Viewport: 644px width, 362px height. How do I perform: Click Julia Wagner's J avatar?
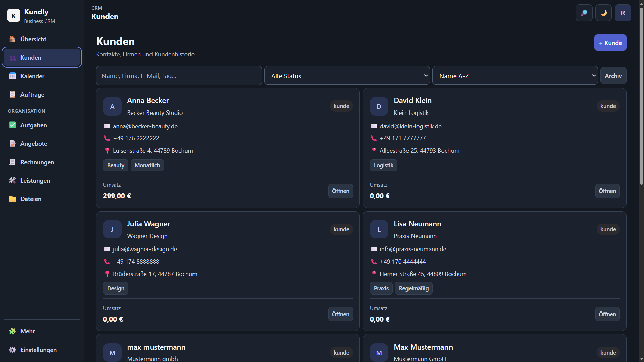(112, 229)
